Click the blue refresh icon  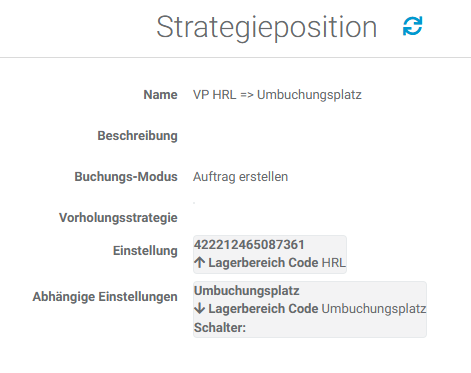tap(413, 26)
